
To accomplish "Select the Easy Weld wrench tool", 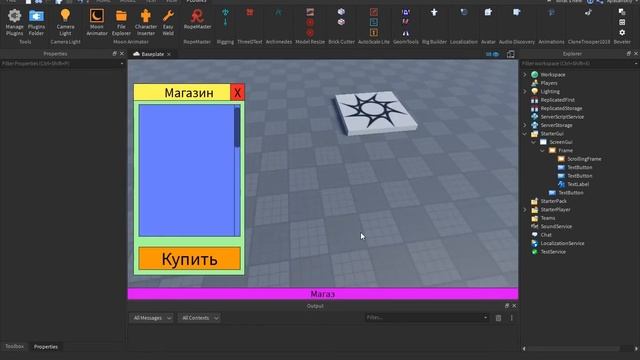I will (x=168, y=16).
